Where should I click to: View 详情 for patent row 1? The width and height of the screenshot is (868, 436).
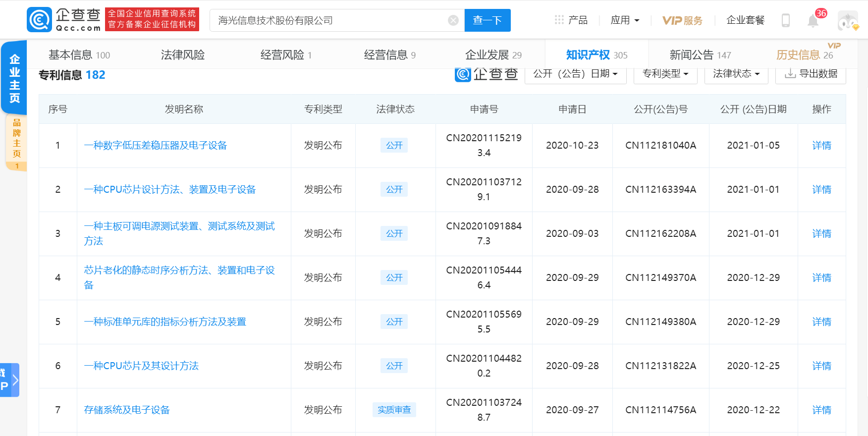(821, 145)
